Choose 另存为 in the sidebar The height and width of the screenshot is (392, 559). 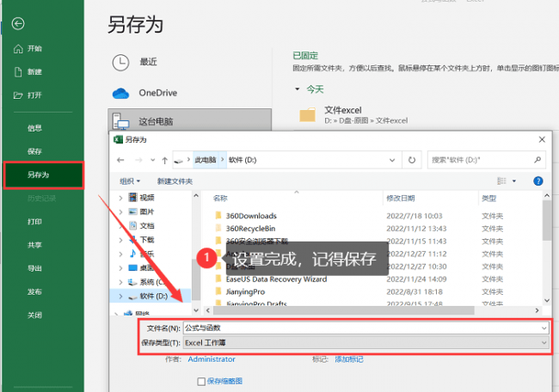44,175
